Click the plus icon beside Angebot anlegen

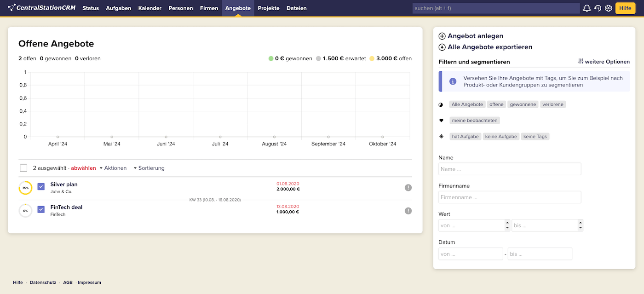coord(442,36)
